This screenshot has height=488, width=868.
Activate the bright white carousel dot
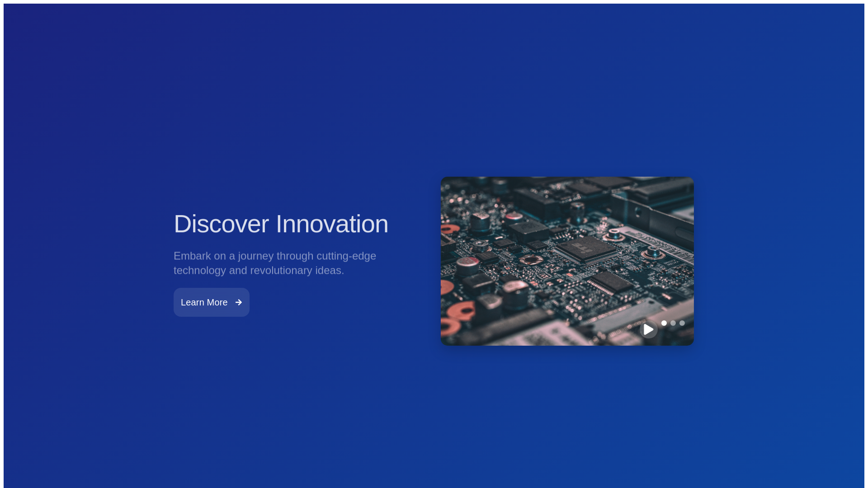point(664,323)
